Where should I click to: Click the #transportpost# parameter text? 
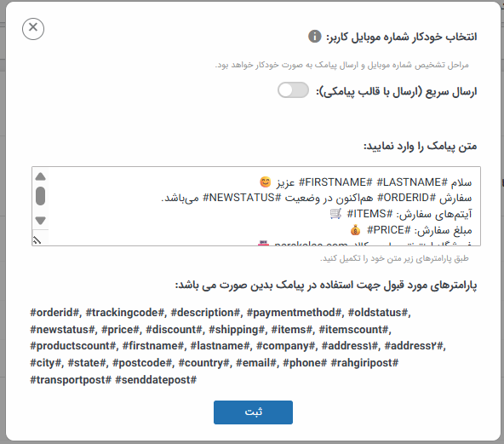[71, 380]
